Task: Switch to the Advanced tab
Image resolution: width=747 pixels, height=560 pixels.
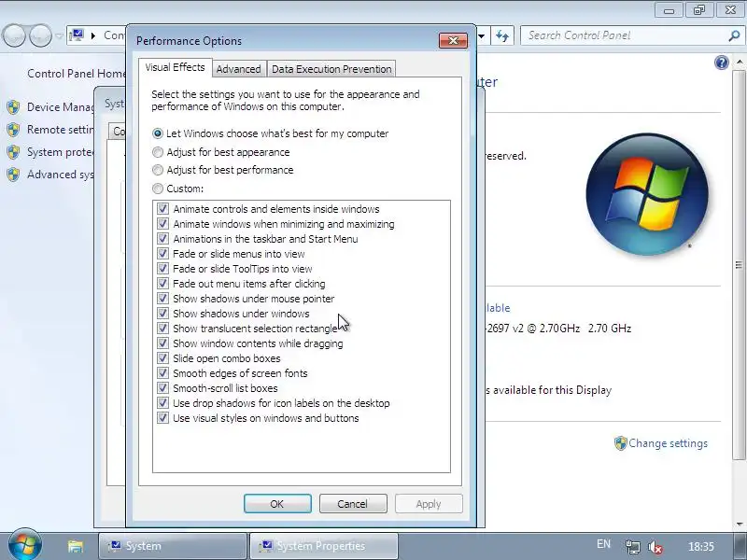Action: coord(239,69)
